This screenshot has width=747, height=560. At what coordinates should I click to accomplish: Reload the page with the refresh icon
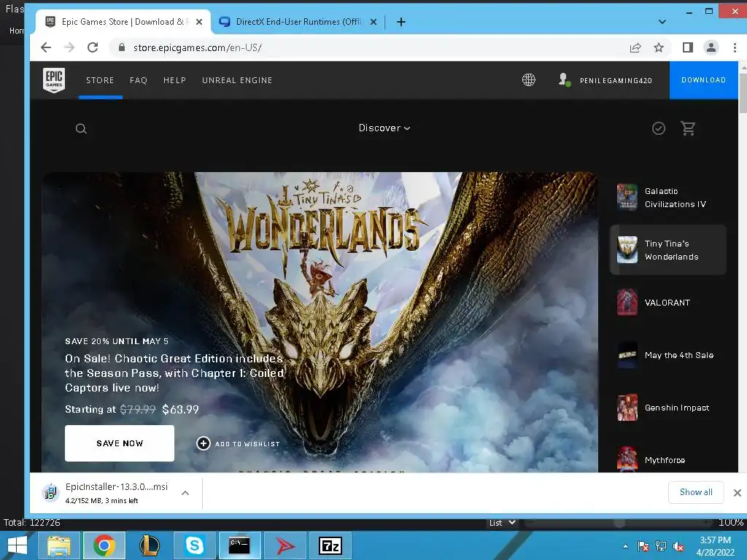pyautogui.click(x=93, y=47)
